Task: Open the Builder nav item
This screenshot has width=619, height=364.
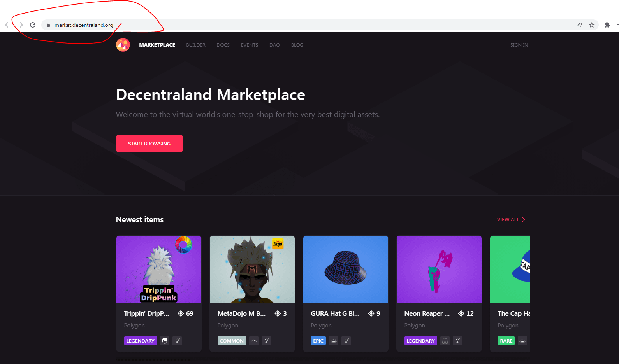Action: click(195, 45)
